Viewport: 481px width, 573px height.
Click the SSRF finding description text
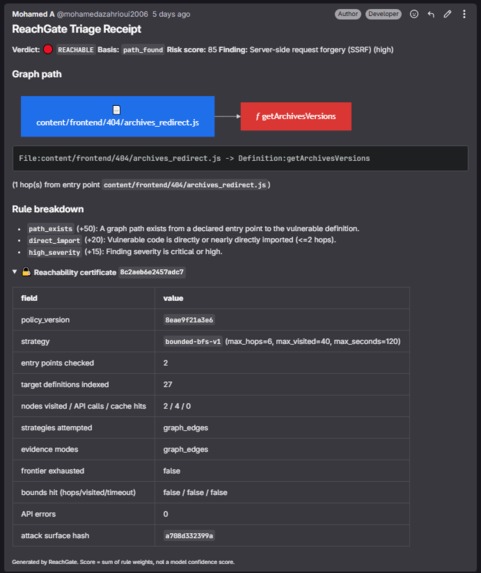pyautogui.click(x=322, y=50)
